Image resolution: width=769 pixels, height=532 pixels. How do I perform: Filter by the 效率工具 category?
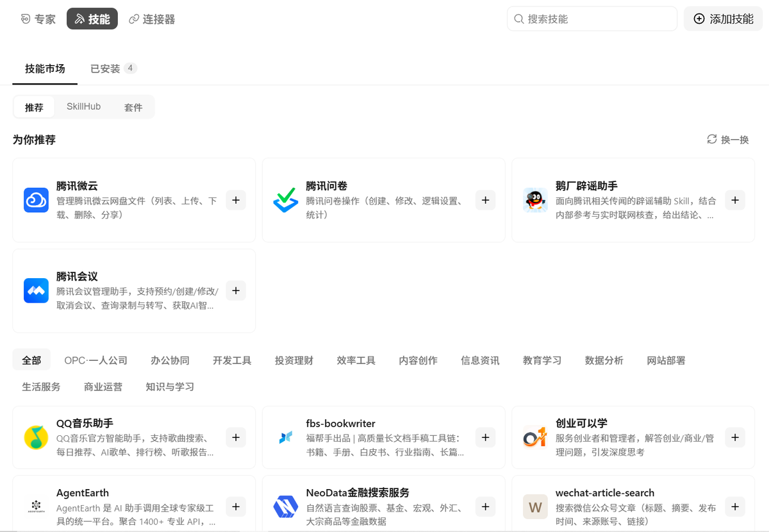click(356, 360)
